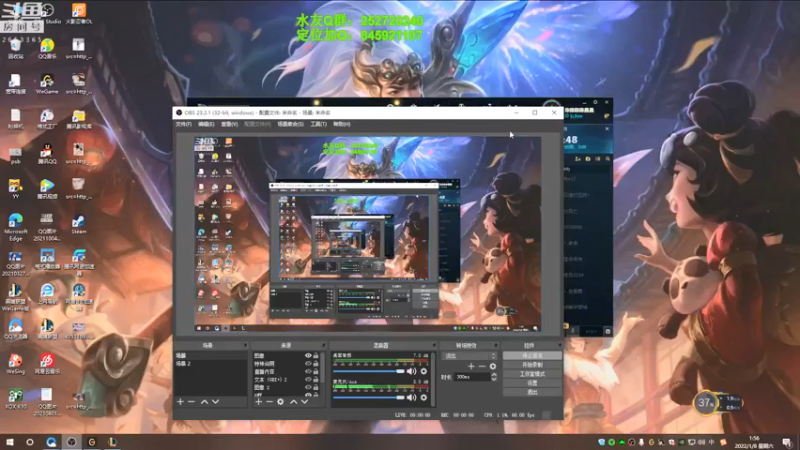800x450 pixels.
Task: Move source down with the down arrow
Action: 305,402
